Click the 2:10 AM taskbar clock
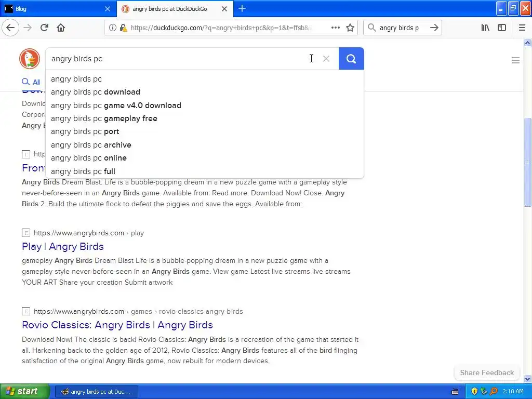Viewport: 532px width, 399px height. pyautogui.click(x=513, y=392)
